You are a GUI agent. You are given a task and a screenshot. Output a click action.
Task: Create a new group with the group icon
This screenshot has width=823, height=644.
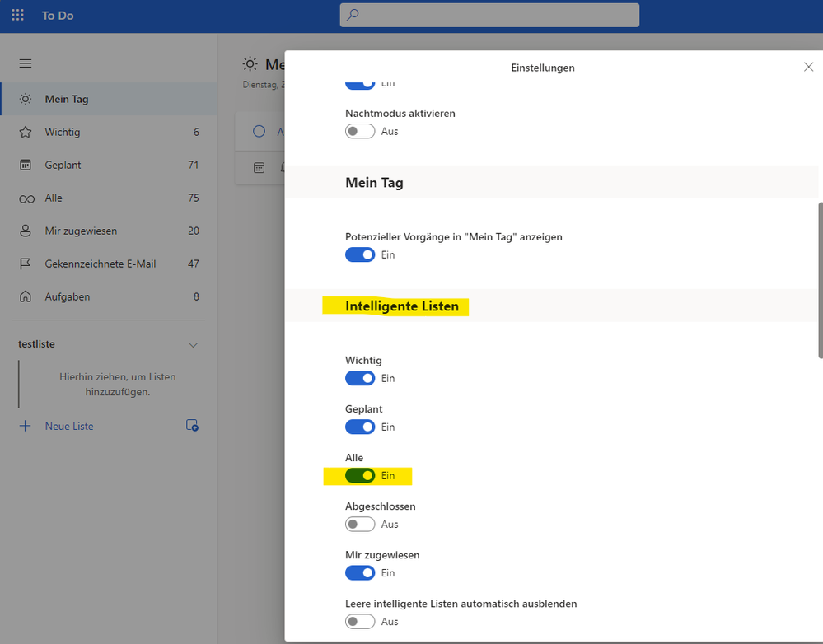[x=192, y=425]
